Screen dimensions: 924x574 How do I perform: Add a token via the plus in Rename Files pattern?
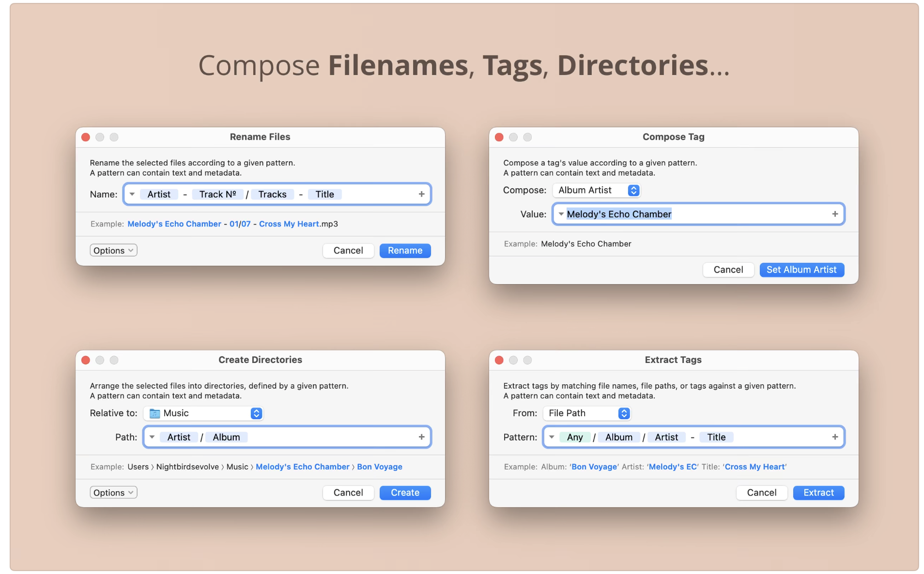tap(420, 194)
